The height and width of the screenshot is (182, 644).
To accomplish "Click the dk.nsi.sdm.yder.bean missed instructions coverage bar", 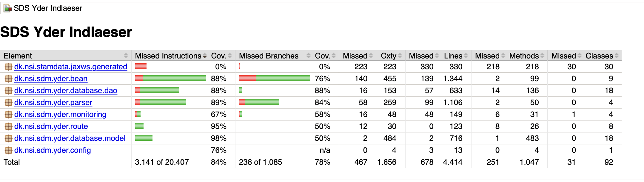I will pos(170,78).
